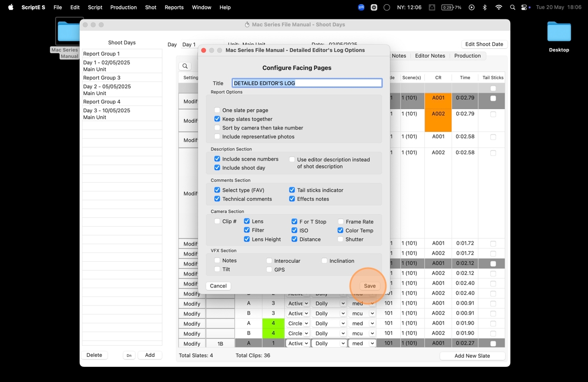588x382 pixels.
Task: Open the Wi-Fi status menu
Action: click(x=498, y=7)
